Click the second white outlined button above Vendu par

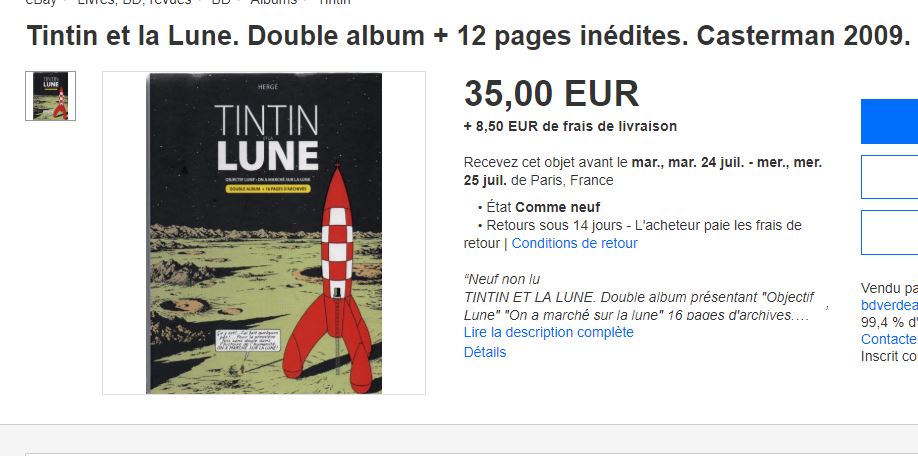point(889,232)
